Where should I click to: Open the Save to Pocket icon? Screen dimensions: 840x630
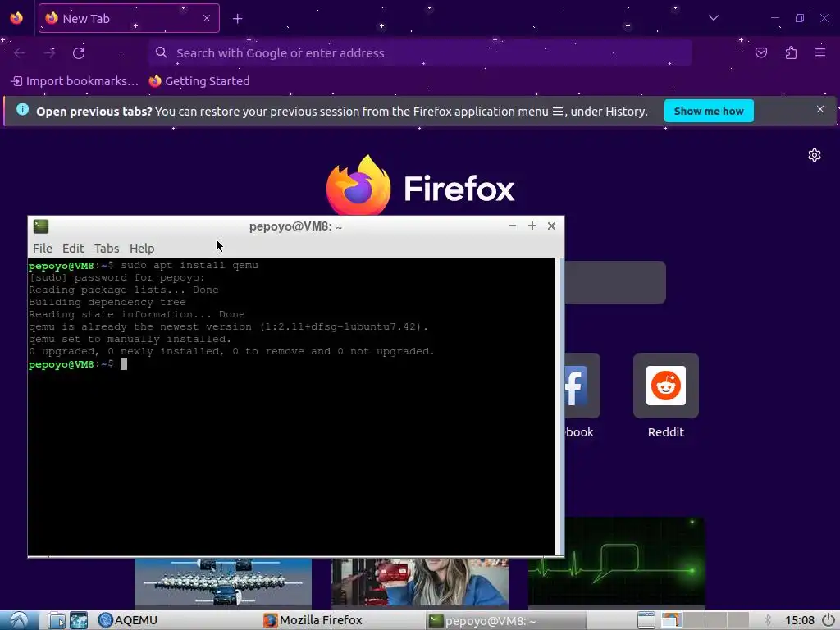point(761,52)
